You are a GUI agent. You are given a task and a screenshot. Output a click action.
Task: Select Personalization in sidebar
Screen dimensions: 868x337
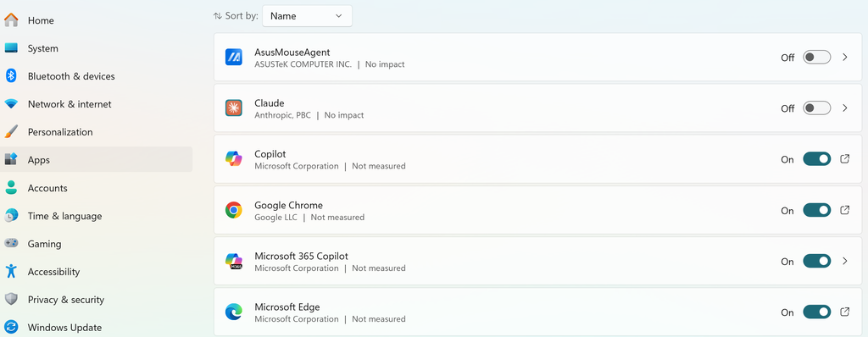[97, 132]
